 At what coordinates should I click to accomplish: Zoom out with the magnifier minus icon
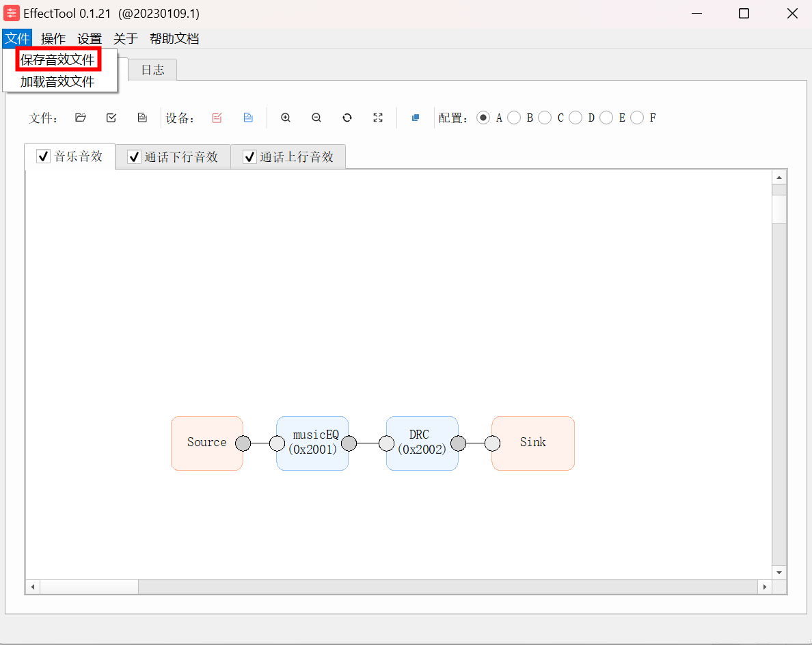click(x=316, y=118)
